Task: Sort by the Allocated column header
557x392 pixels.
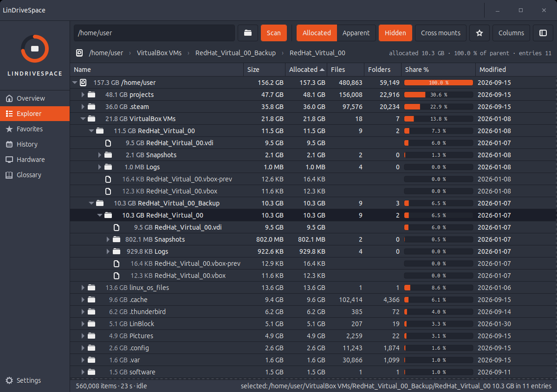Action: pos(306,70)
